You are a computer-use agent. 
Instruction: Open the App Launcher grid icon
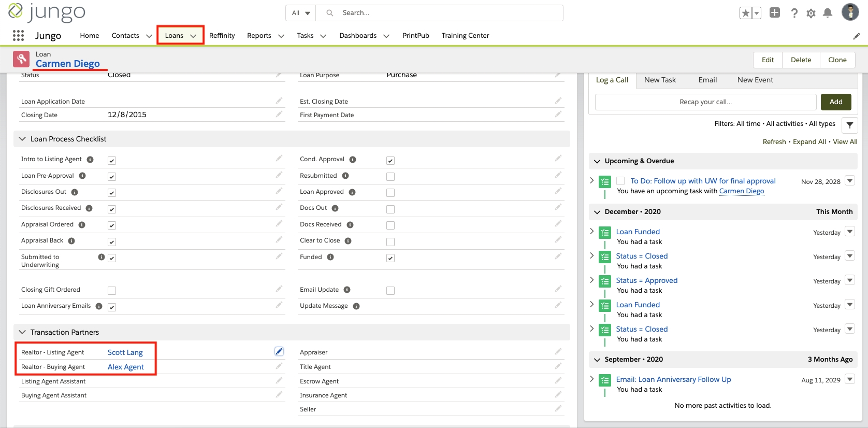pos(18,35)
